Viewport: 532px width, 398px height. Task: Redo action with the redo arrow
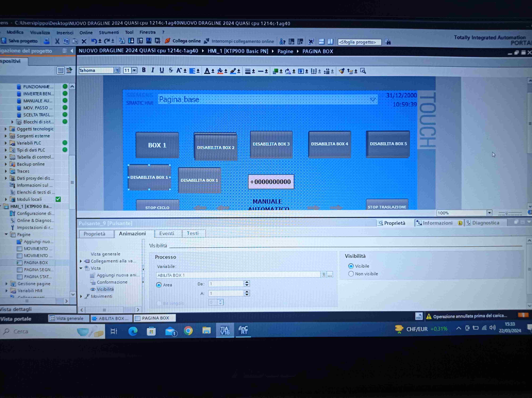click(x=107, y=41)
